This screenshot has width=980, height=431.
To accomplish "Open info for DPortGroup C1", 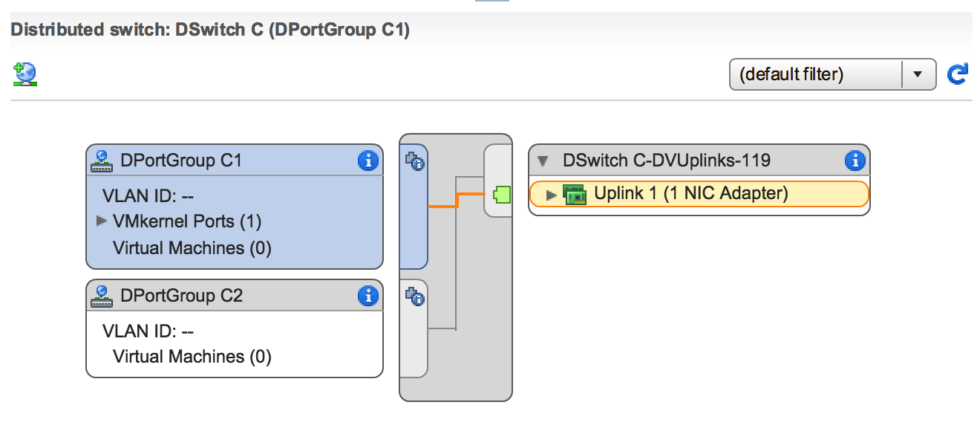I will point(367,161).
